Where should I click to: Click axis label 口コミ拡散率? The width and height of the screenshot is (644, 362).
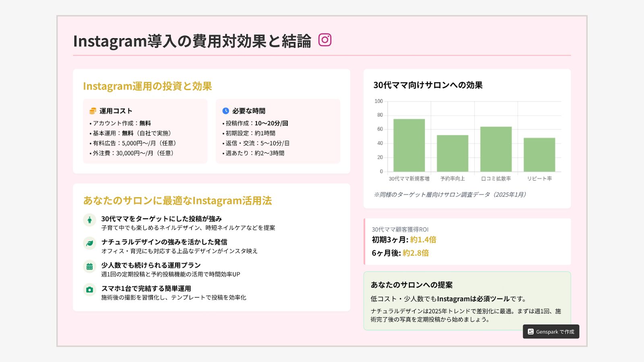496,179
